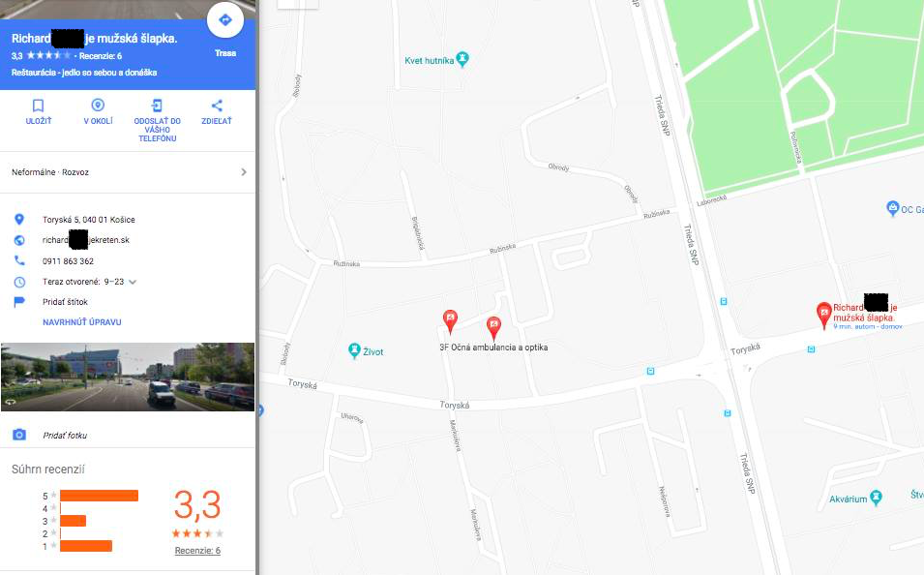Viewport: 924px width, 575px height.
Task: Click the Trasa directions icon
Action: (225, 20)
